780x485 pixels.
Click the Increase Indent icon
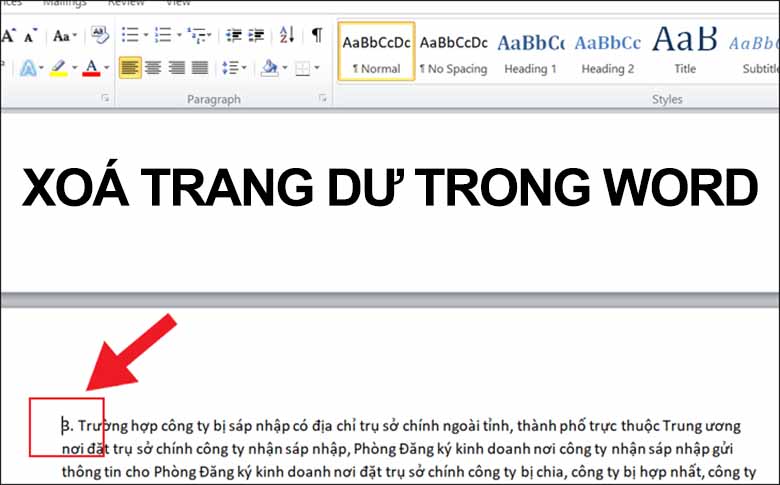click(x=256, y=35)
